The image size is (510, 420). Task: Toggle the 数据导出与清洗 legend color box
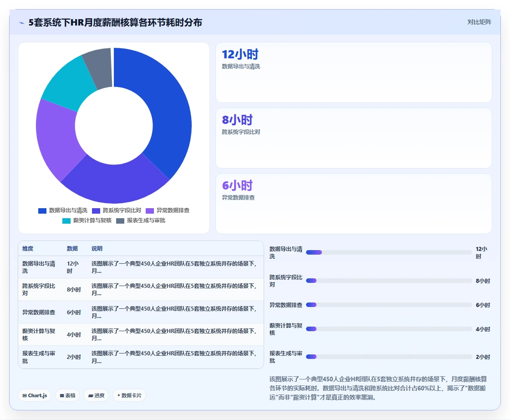pyautogui.click(x=42, y=211)
